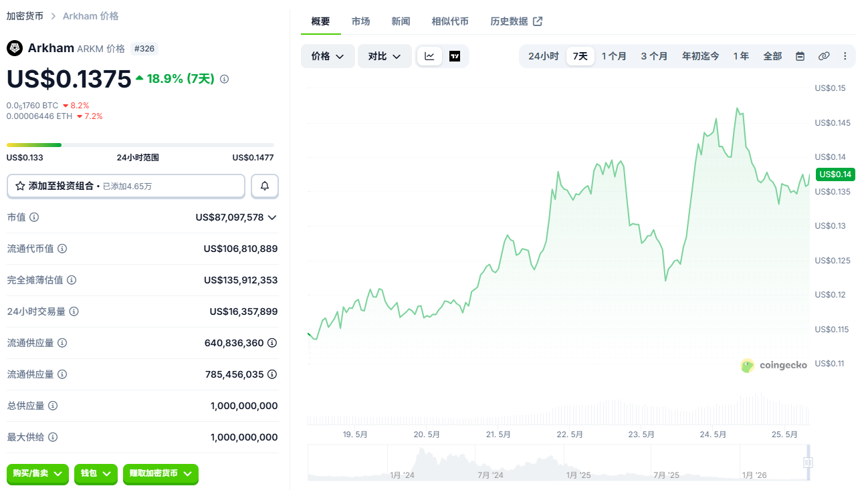
Task: Open info icon next to 785,456,035
Action: pyautogui.click(x=272, y=374)
